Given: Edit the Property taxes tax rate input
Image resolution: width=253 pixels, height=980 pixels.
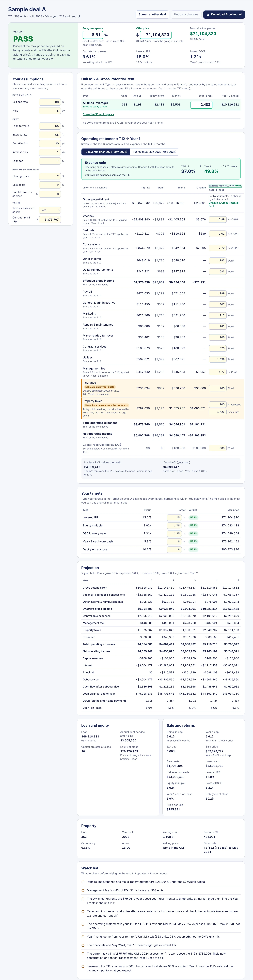Looking at the screenshot, I should click(218, 412).
